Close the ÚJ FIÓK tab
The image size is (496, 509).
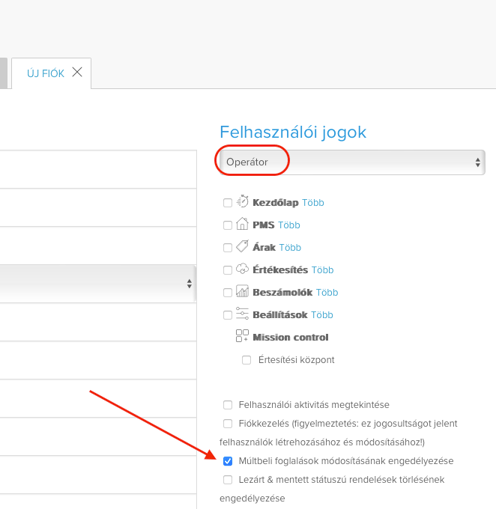77,72
